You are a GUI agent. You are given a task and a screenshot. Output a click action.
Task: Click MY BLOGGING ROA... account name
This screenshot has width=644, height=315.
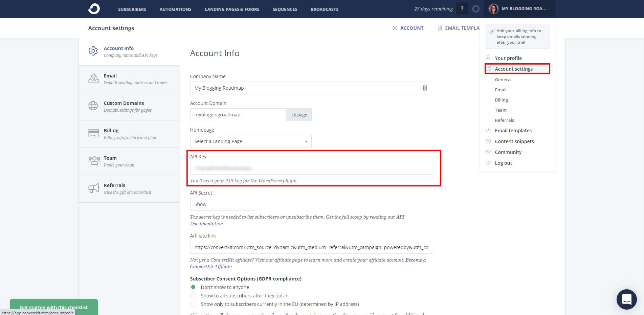524,9
